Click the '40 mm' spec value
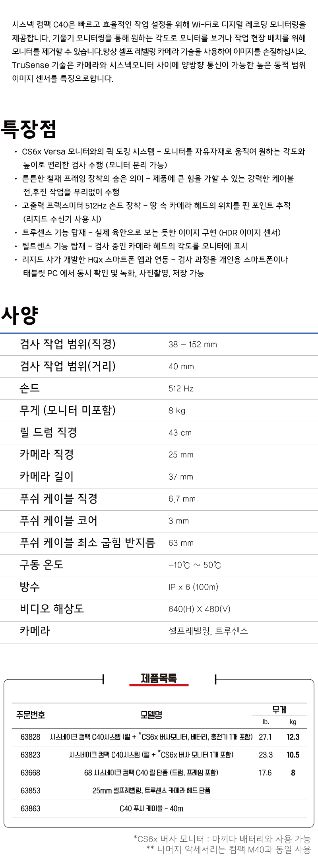 pos(181,366)
